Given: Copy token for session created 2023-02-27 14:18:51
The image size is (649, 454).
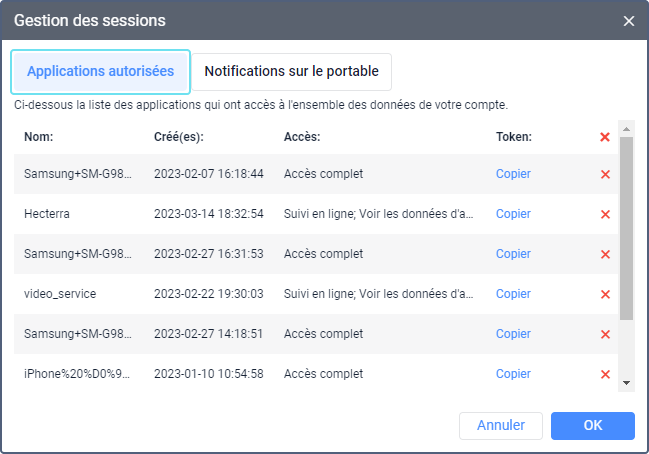Looking at the screenshot, I should pos(513,334).
